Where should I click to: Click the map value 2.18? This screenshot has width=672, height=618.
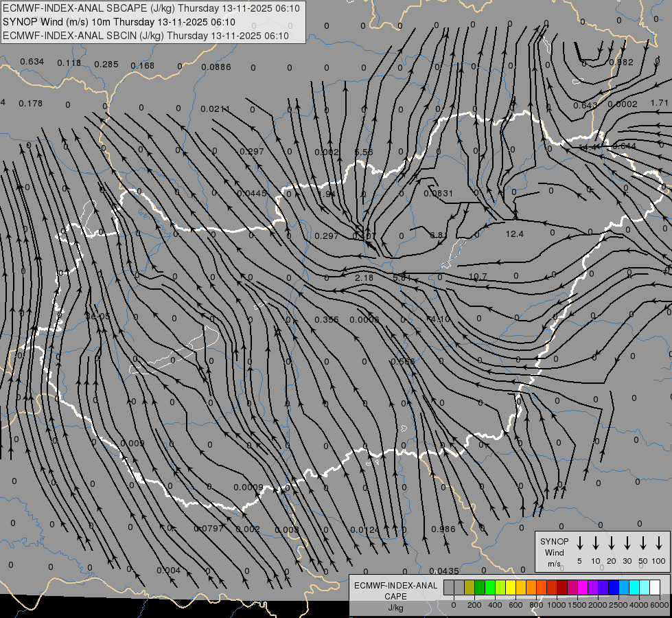pyautogui.click(x=364, y=278)
